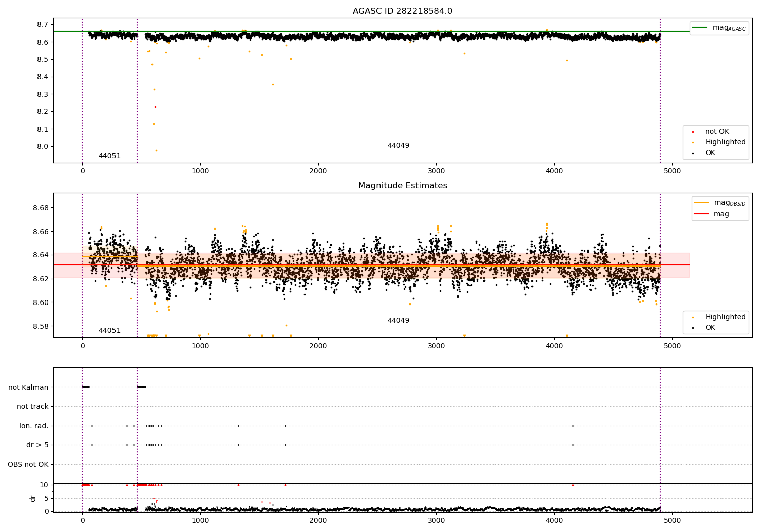Click the lowest orange outlier near 7.98 in top plot
760x532 pixels.
(x=156, y=150)
